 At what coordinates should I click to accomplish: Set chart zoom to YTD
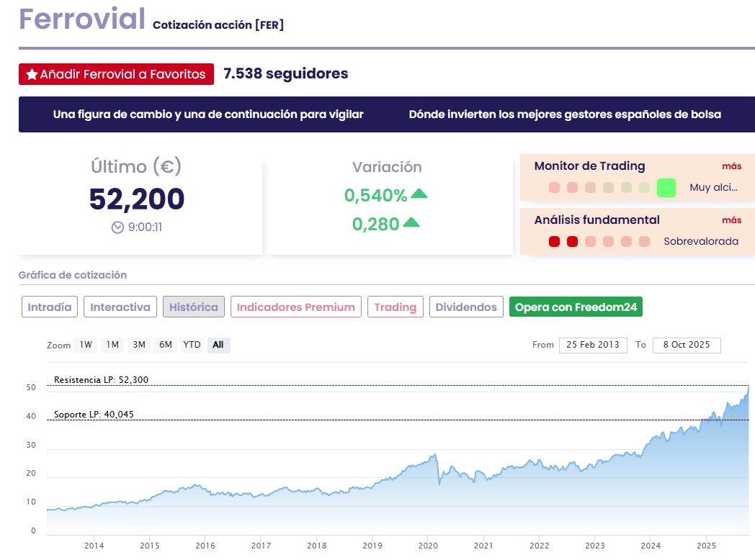[192, 345]
